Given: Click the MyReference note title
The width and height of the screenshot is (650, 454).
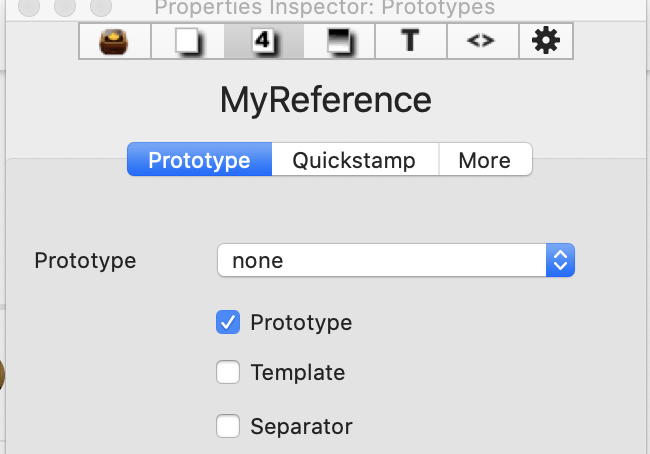Looking at the screenshot, I should point(326,100).
